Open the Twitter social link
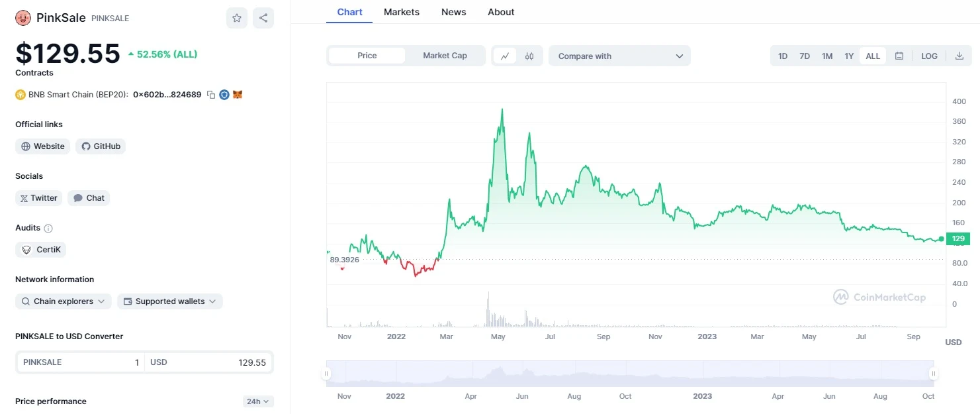Image resolution: width=980 pixels, height=414 pixels. point(38,198)
